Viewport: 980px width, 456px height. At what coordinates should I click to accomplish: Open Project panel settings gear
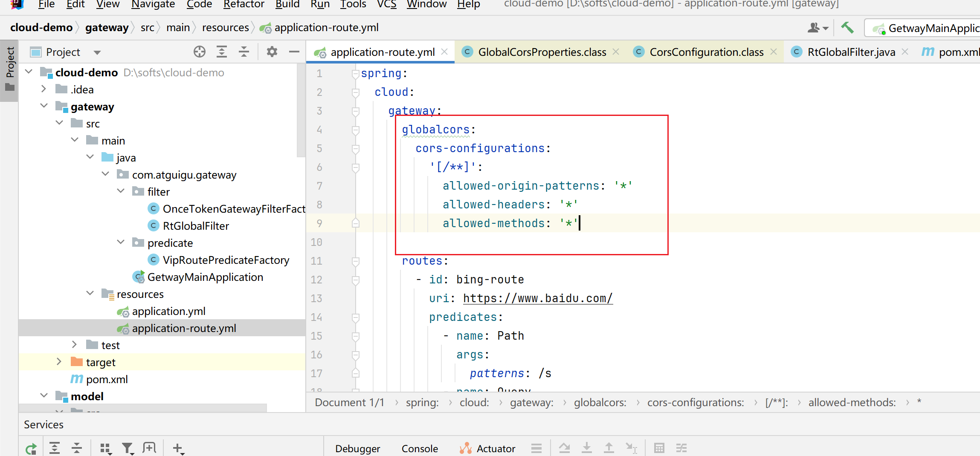(272, 52)
